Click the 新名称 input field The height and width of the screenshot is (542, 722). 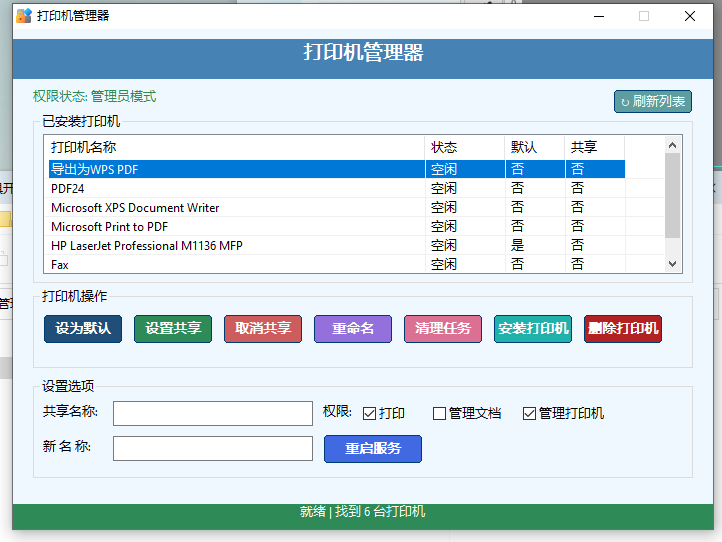[x=213, y=449]
